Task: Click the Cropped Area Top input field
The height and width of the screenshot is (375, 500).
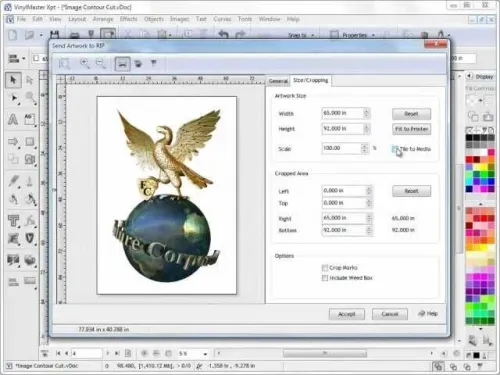Action: 344,203
